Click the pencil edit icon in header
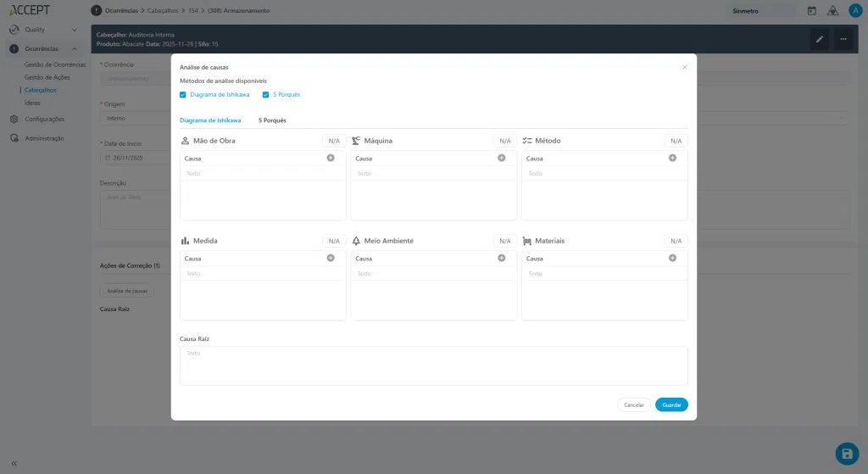 (820, 39)
